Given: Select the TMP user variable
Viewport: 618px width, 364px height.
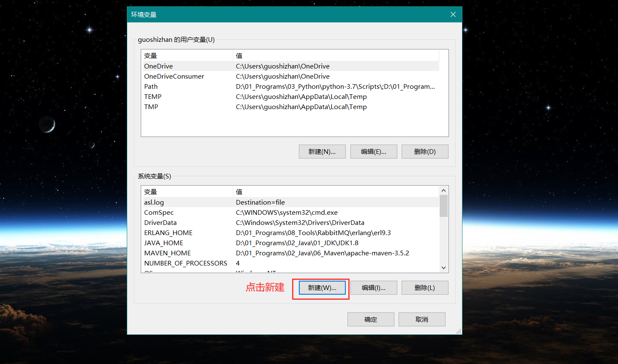Looking at the screenshot, I should click(x=290, y=107).
